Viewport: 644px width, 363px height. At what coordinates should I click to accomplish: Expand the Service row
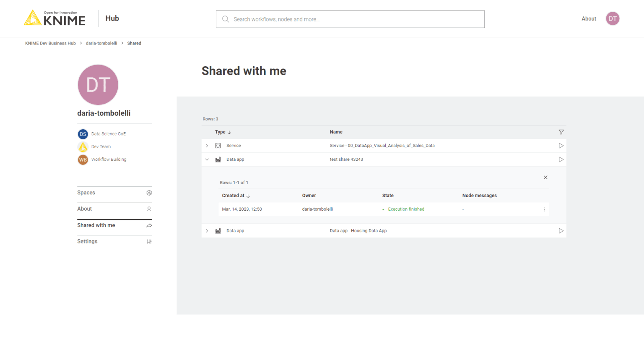point(207,146)
